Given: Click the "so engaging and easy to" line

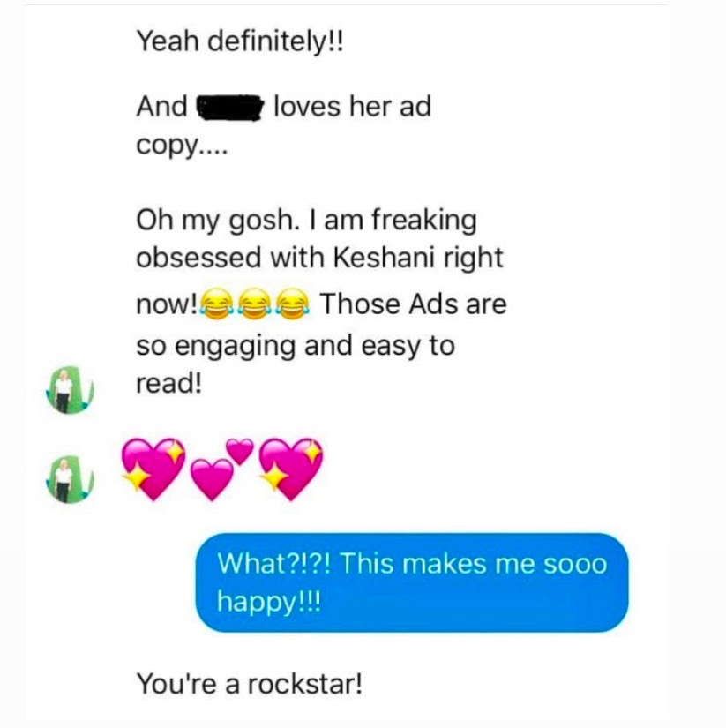Looking at the screenshot, I should [296, 347].
